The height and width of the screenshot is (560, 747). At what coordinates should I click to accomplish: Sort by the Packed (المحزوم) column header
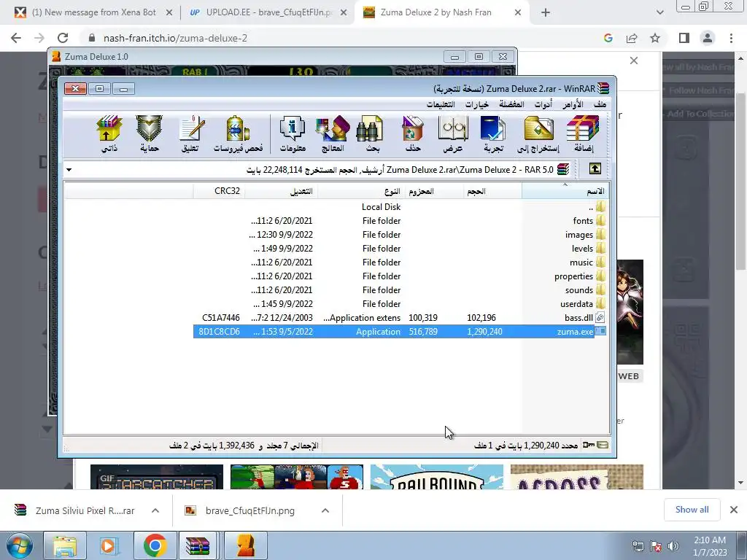pos(435,191)
